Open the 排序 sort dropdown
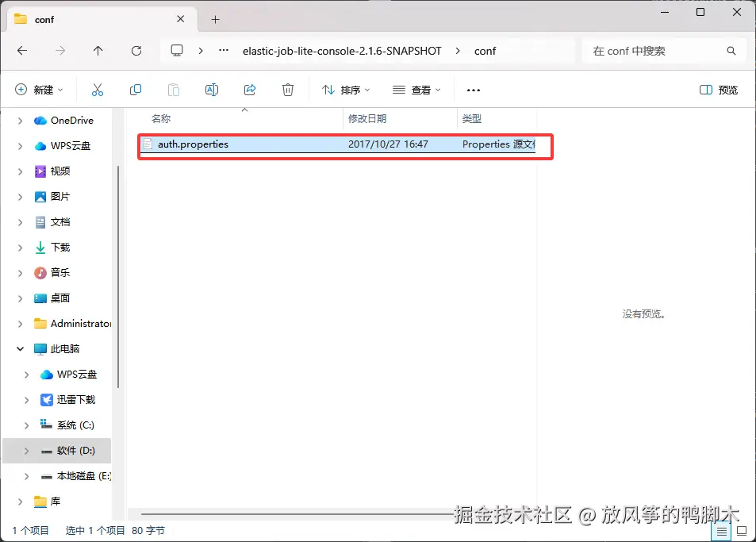Viewport: 756px width, 542px height. point(346,90)
